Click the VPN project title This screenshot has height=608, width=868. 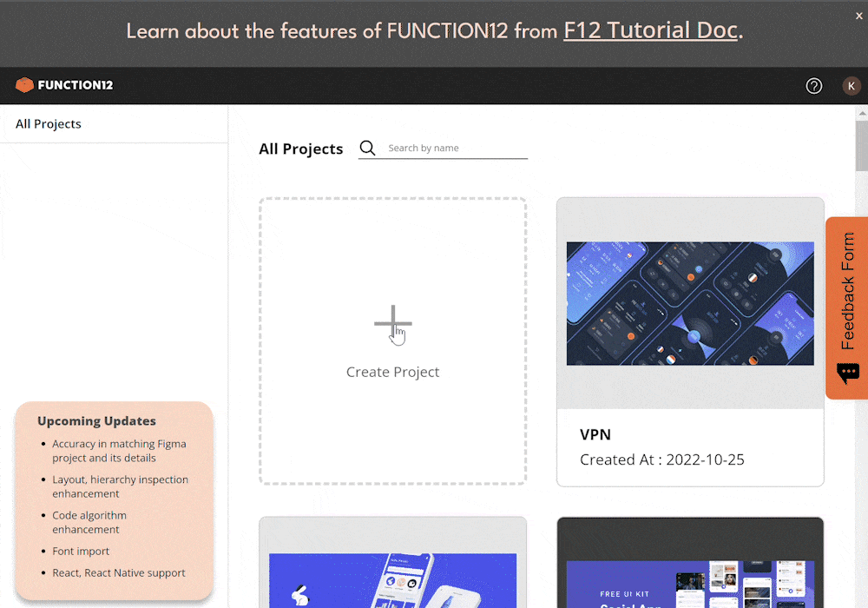click(595, 434)
